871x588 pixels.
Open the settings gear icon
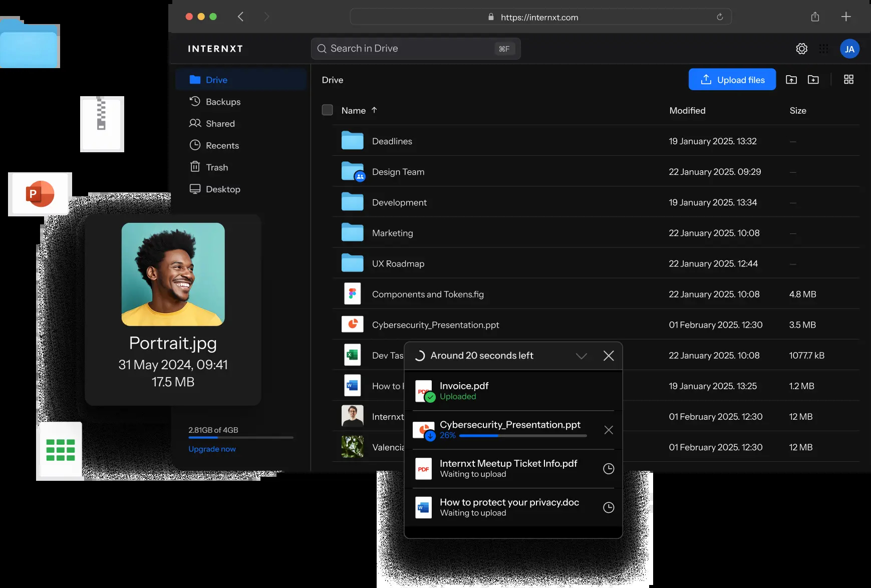point(801,48)
